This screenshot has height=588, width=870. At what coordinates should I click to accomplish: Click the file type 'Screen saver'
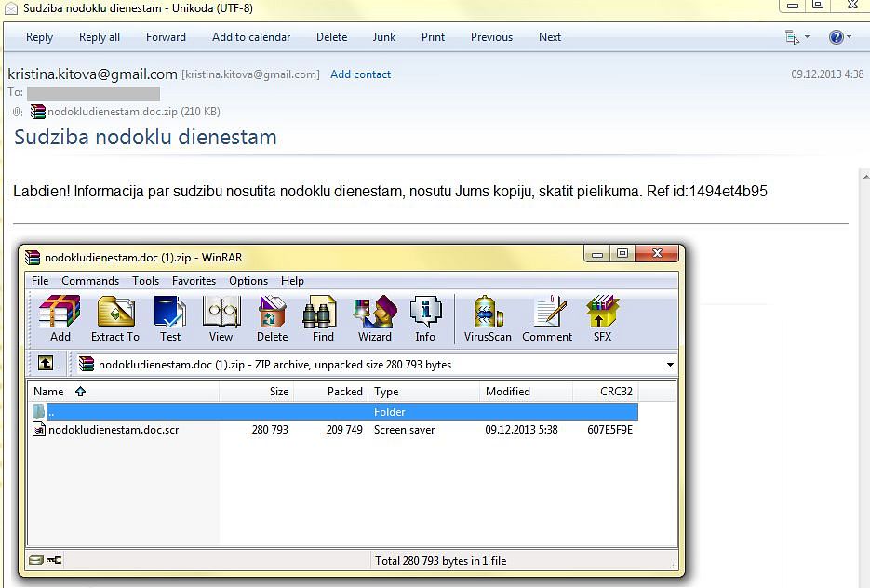(x=405, y=430)
